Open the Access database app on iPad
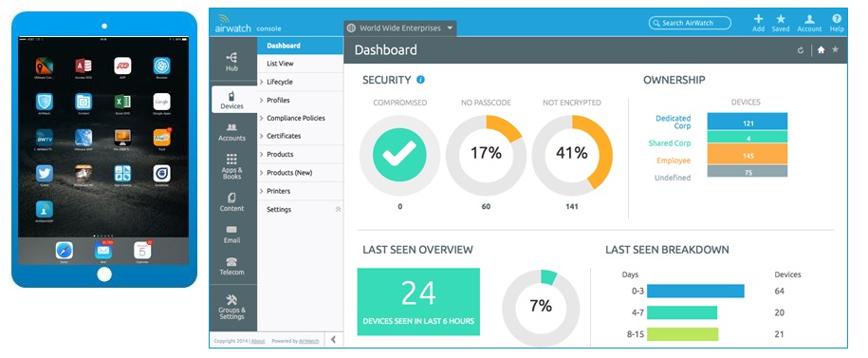Viewport: 868px width, 358px height. (83, 66)
